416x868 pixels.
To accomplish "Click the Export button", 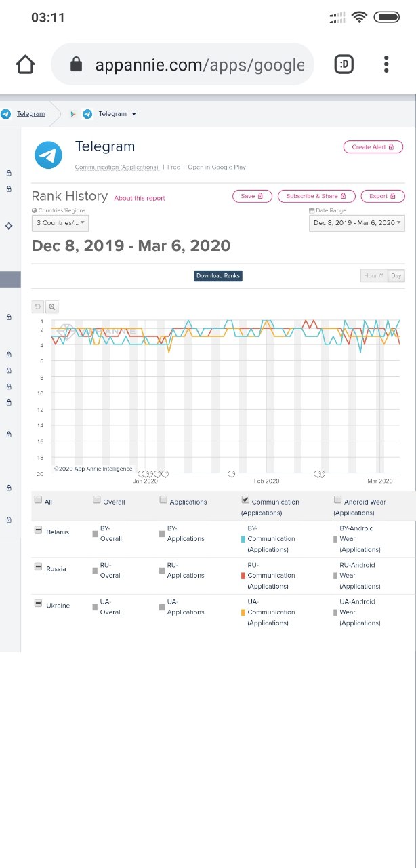I will [383, 196].
